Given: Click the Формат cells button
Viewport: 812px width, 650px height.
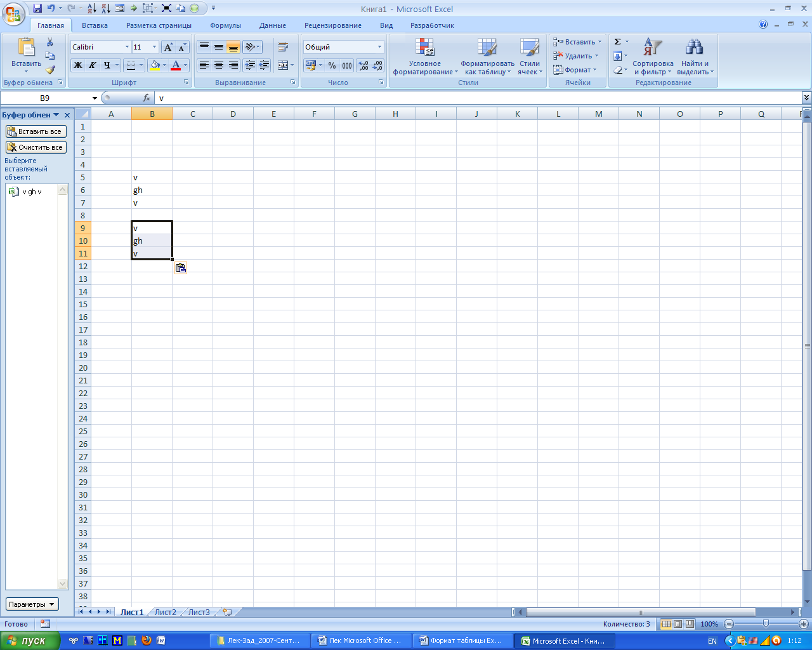Looking at the screenshot, I should point(575,70).
